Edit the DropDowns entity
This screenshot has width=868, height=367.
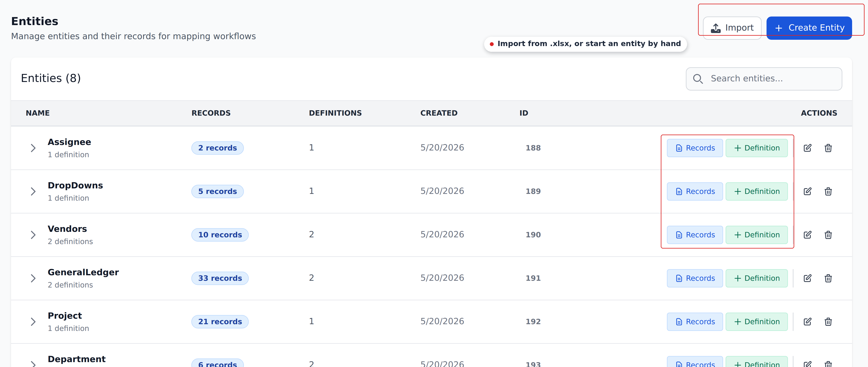(807, 191)
